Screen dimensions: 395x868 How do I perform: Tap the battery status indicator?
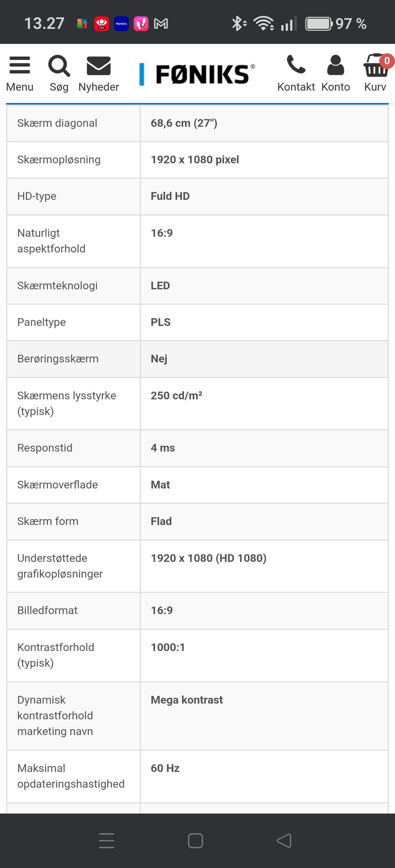click(x=319, y=24)
